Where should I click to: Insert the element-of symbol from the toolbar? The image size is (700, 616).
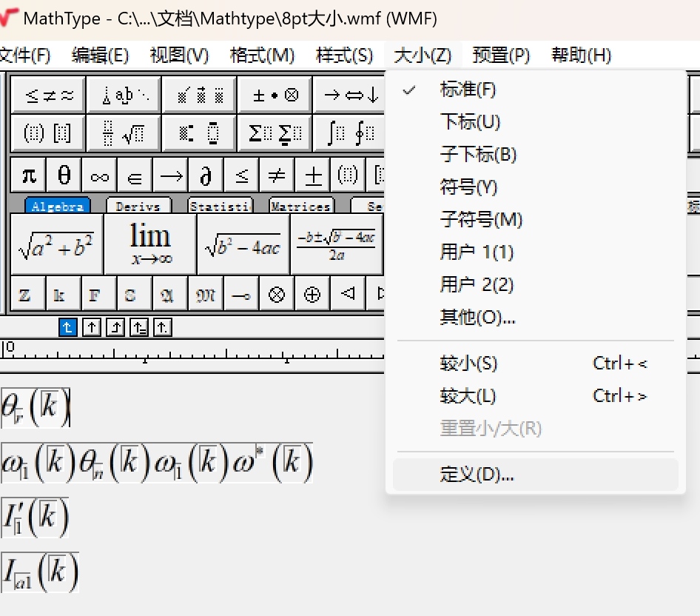pos(135,175)
